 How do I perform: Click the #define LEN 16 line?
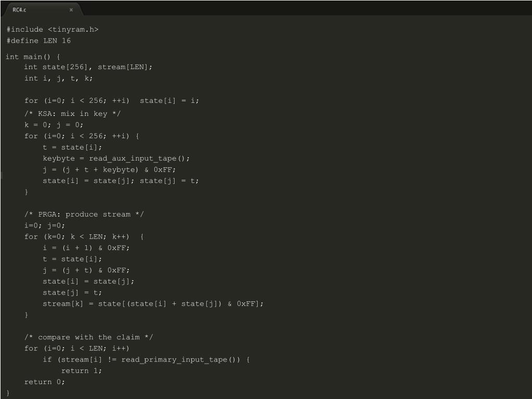pos(38,41)
